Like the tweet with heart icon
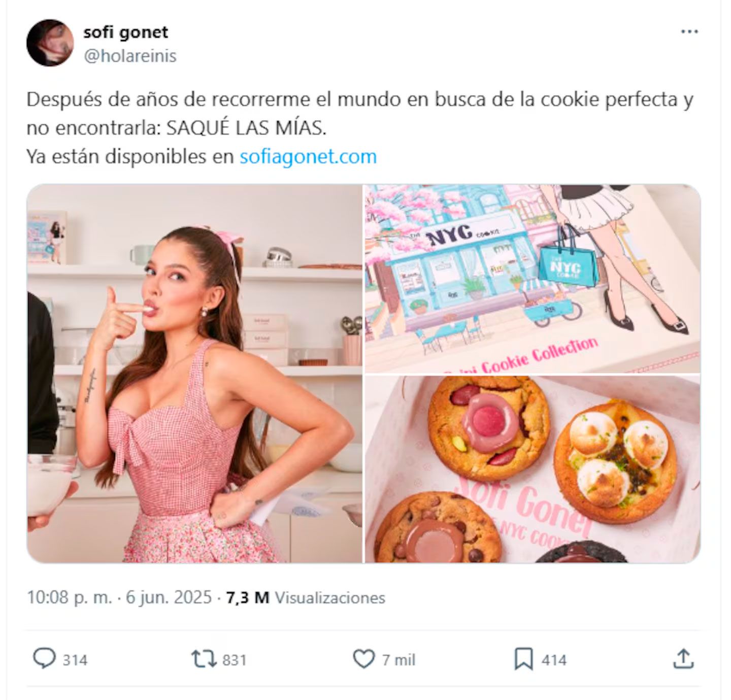 pos(363,659)
